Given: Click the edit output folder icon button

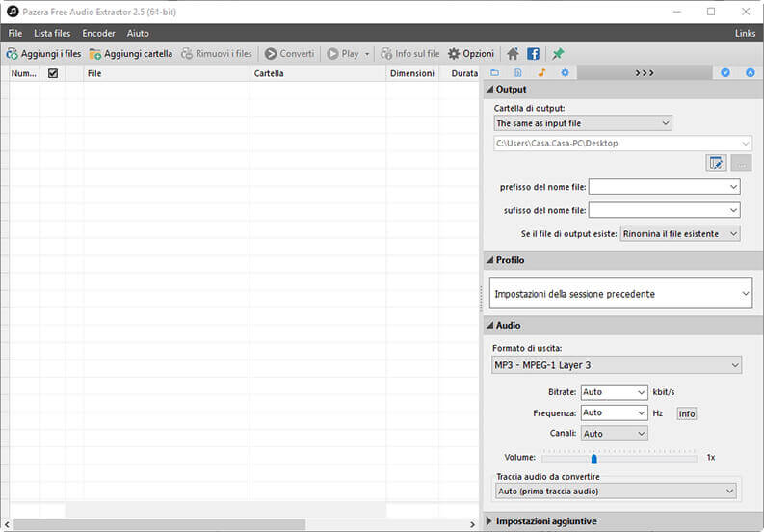Looking at the screenshot, I should (x=716, y=163).
